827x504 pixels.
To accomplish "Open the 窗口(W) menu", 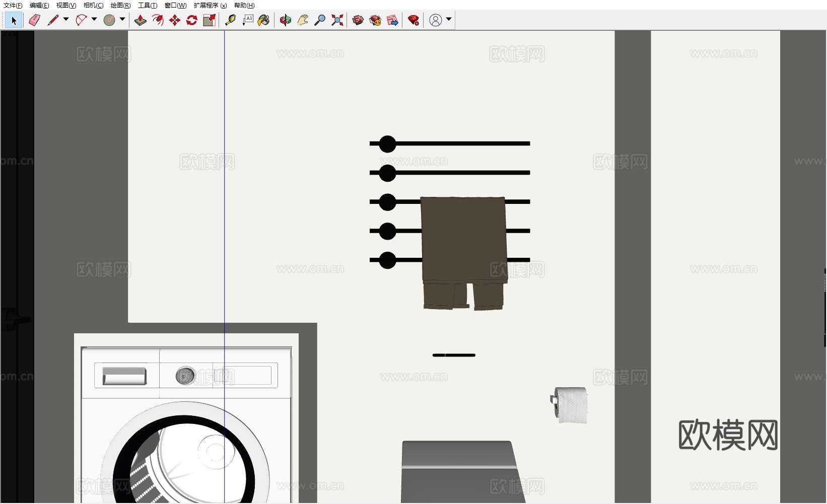I will 175,6.
